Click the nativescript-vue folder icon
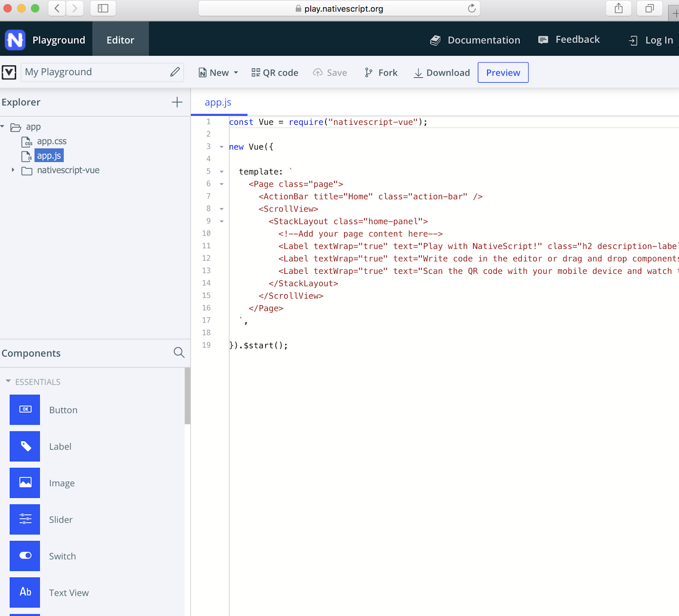The width and height of the screenshot is (679, 616). click(x=27, y=171)
